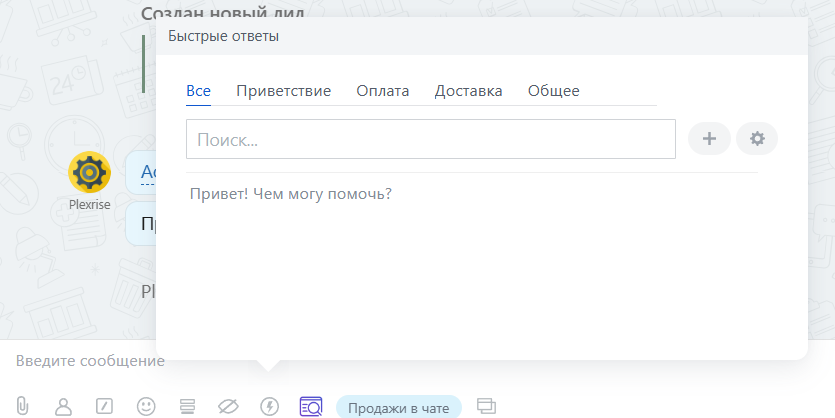Click the person contact icon in toolbar

64,406
